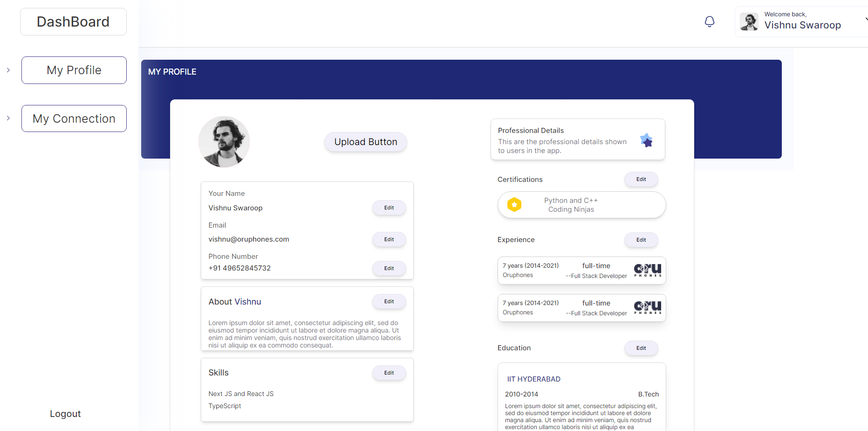The height and width of the screenshot is (431, 868).
Task: Click the Oruphones logo on first experience entry
Action: coord(647,270)
